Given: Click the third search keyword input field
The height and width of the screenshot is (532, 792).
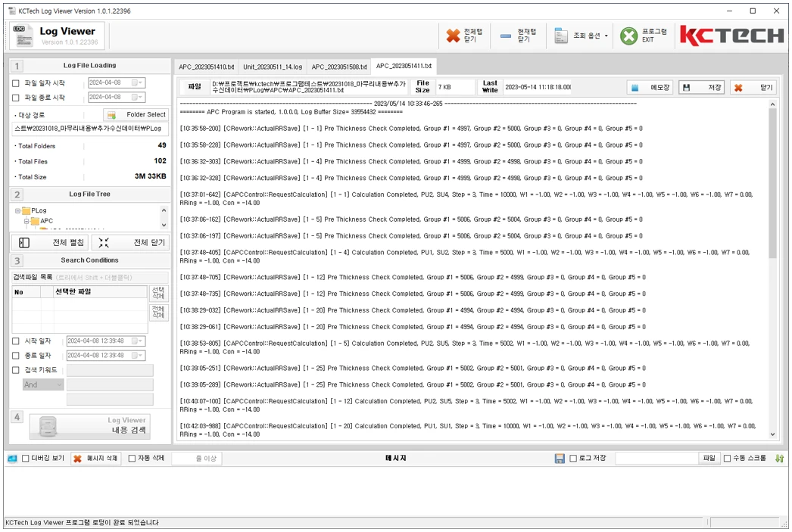Looking at the screenshot, I should [x=110, y=400].
